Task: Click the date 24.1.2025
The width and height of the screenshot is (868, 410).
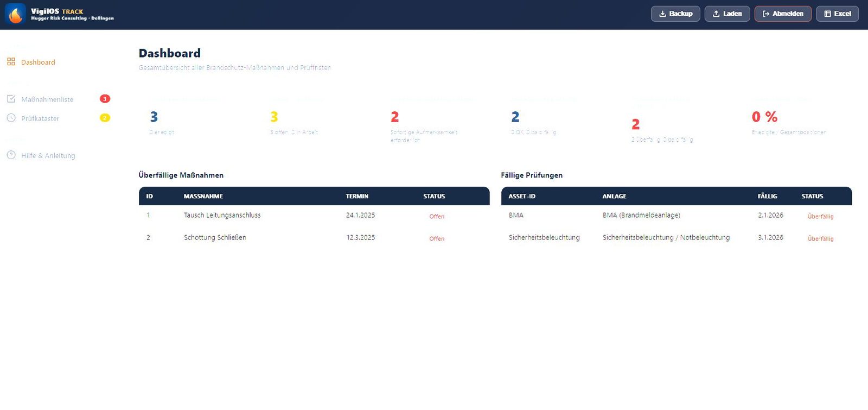Action: click(361, 215)
